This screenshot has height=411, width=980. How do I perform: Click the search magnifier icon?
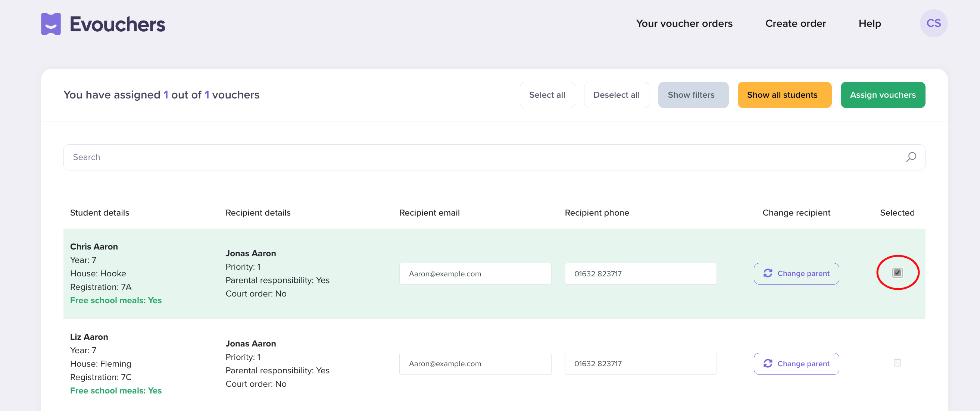[x=911, y=157]
